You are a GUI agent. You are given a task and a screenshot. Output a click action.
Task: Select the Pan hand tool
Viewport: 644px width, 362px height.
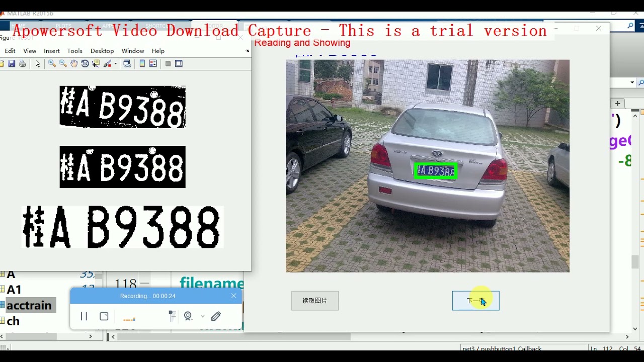coord(74,64)
